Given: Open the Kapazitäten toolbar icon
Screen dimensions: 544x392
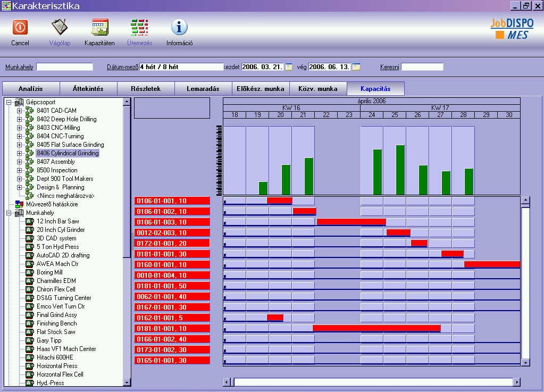Looking at the screenshot, I should tap(99, 28).
